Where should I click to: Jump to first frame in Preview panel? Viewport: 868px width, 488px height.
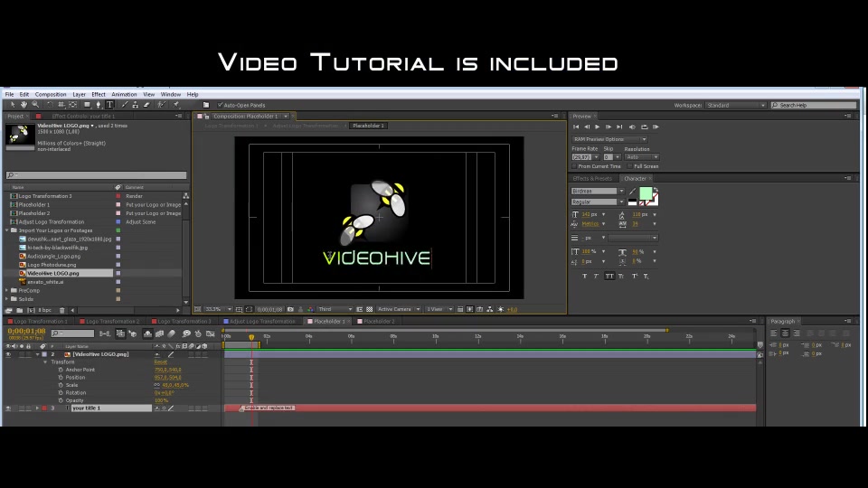pyautogui.click(x=576, y=127)
